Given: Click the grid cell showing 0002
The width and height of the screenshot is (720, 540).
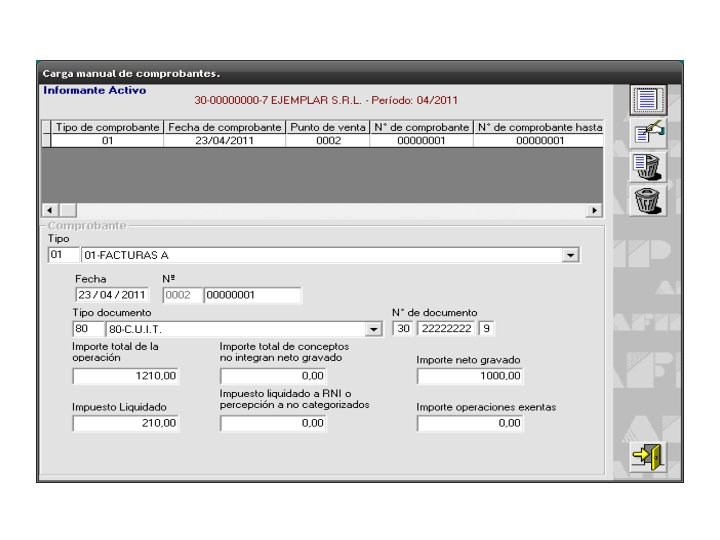Looking at the screenshot, I should (x=328, y=141).
